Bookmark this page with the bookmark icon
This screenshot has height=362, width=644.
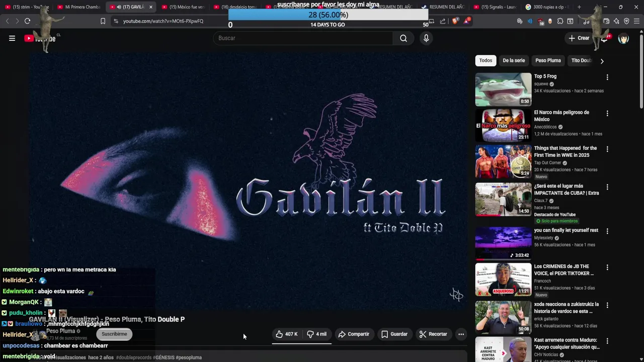103,21
